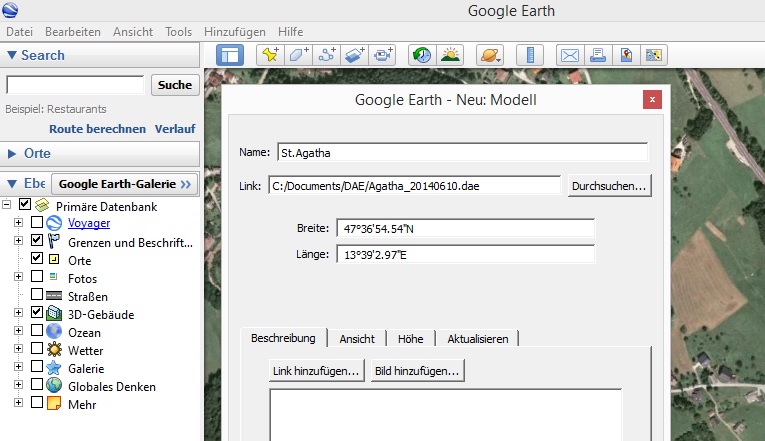Uncheck the 3D-Gebäude layer checkbox
Image resolution: width=765 pixels, height=441 pixels.
point(38,313)
